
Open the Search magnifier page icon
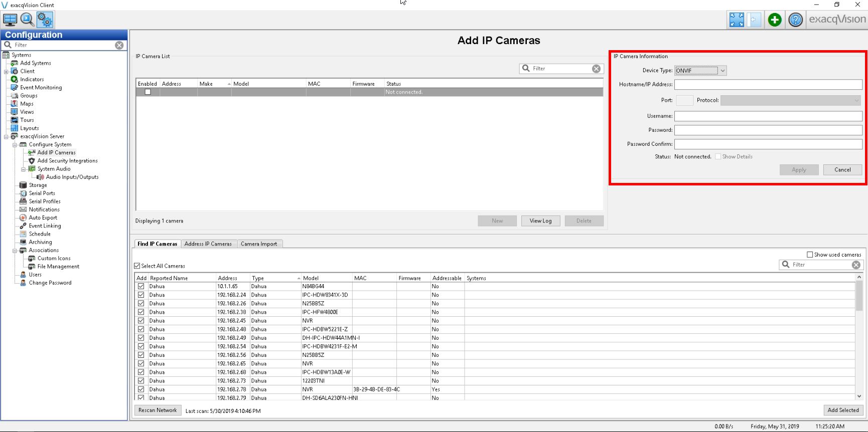[27, 20]
